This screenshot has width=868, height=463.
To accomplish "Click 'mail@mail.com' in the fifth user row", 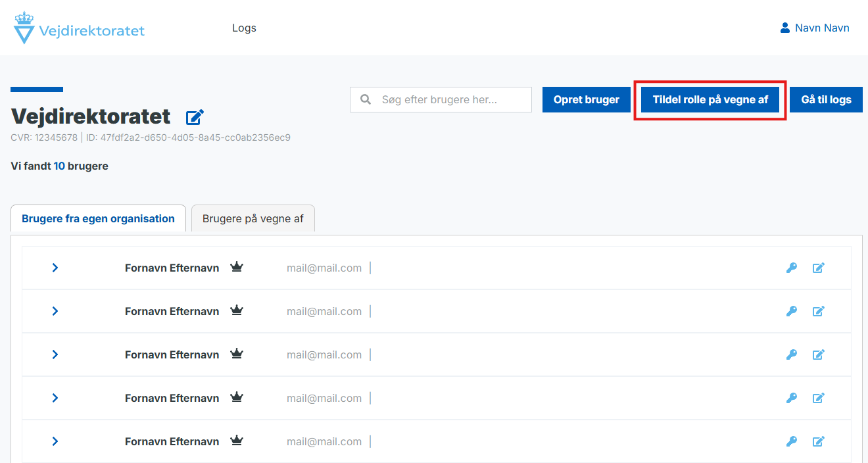I will point(324,441).
